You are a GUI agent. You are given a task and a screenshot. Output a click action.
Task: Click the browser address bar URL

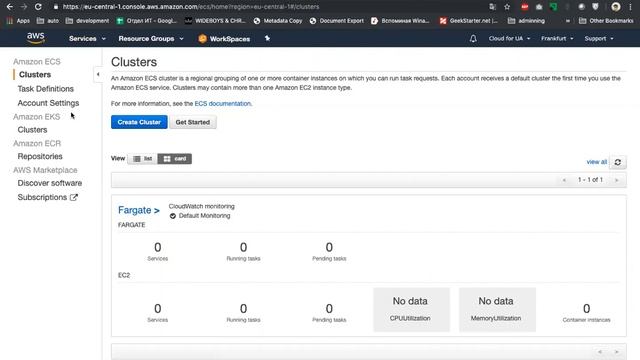coord(191,7)
